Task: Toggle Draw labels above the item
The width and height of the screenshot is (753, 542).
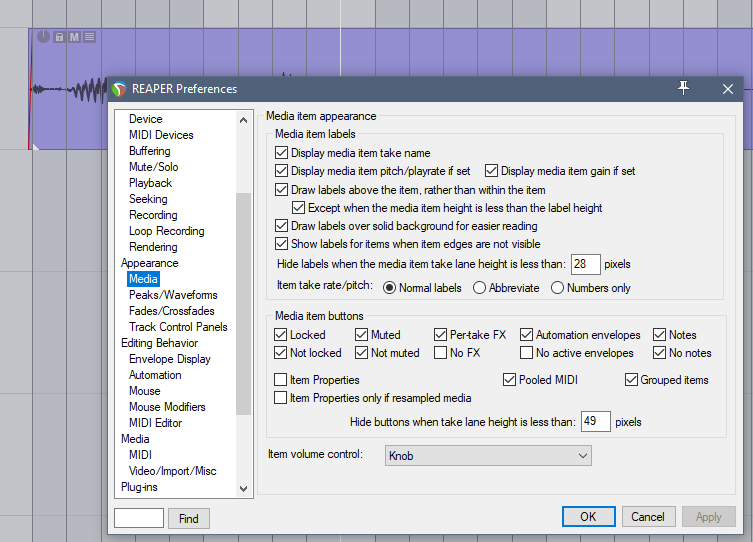Action: point(281,190)
